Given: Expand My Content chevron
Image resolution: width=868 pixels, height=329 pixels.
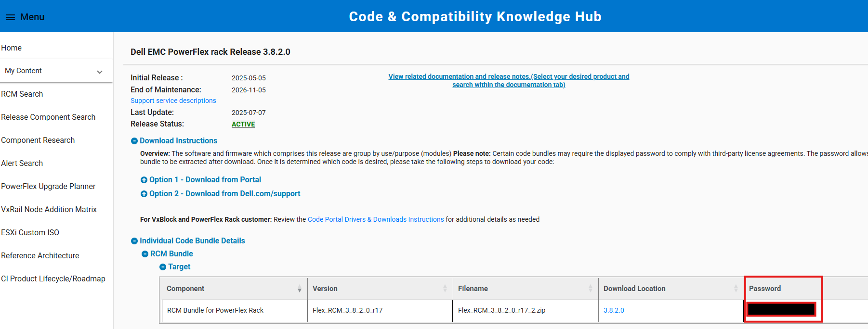Looking at the screenshot, I should (x=100, y=72).
